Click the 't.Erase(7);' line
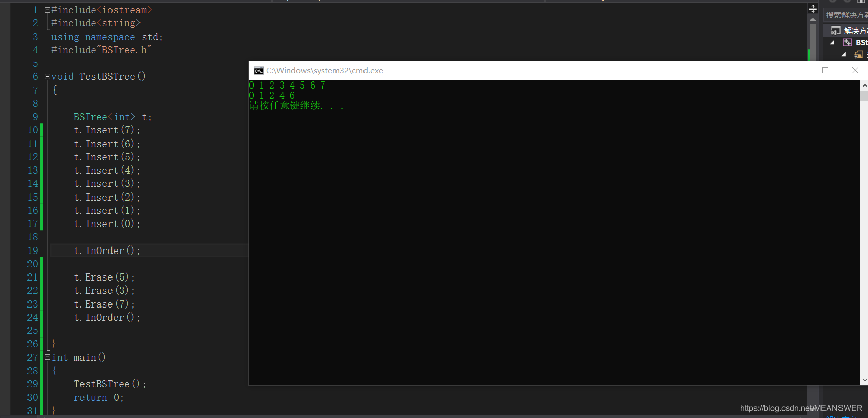The width and height of the screenshot is (868, 418). click(104, 304)
